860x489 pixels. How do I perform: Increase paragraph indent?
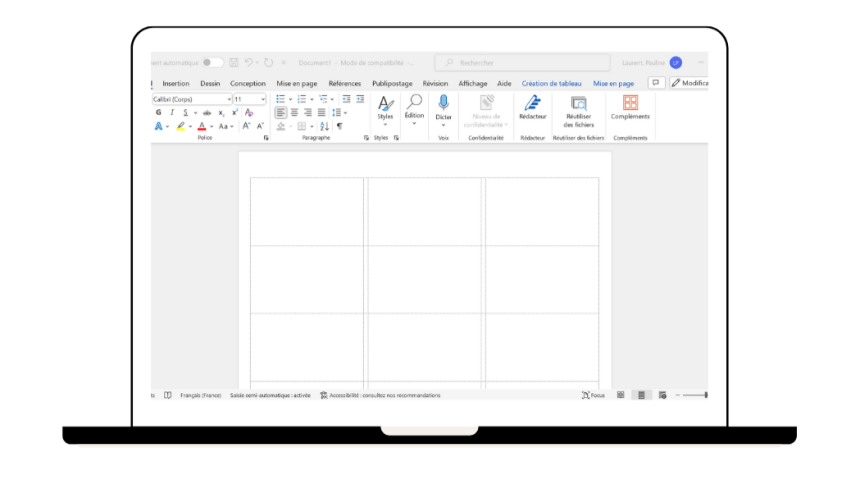360,99
